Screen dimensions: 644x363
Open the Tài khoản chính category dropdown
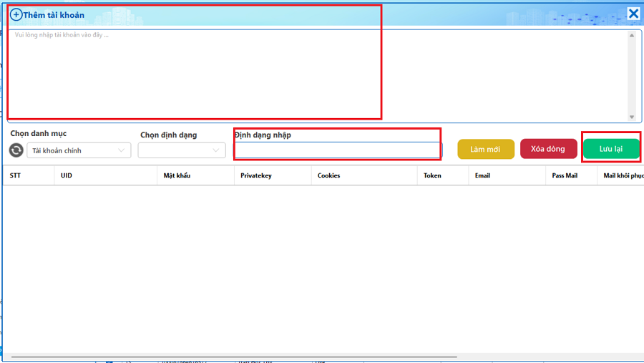(79, 150)
